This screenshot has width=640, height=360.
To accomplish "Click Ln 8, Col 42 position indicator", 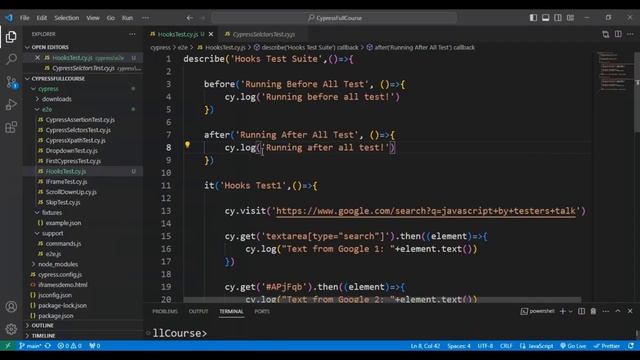I will 425,346.
